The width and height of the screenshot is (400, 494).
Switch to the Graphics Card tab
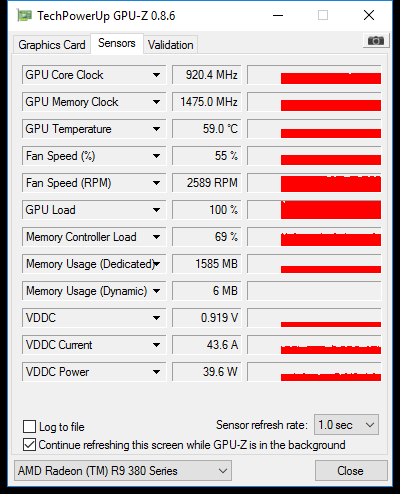point(52,45)
